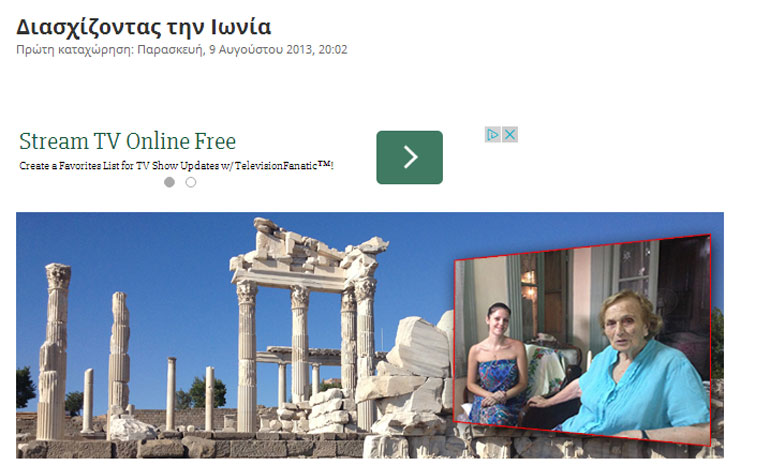
Task: Click the tall broken column at far left
Action: click(54, 351)
